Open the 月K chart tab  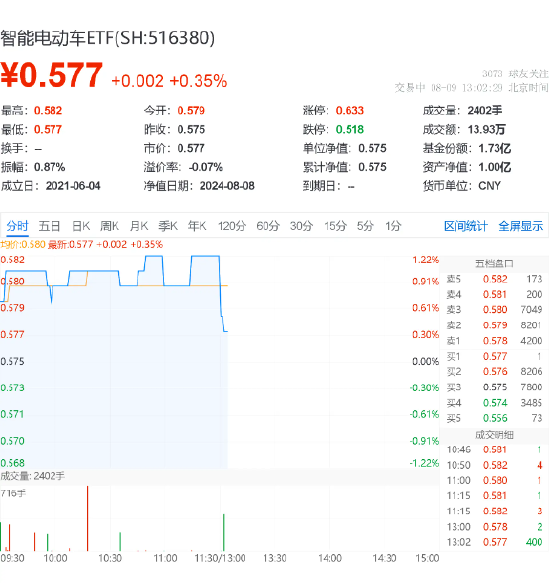click(139, 226)
